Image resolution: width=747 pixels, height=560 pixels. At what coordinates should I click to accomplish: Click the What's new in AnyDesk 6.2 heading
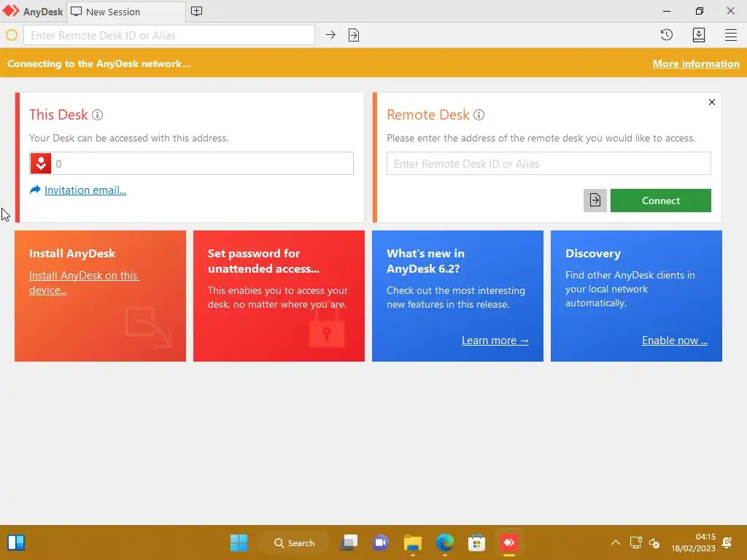pos(425,261)
